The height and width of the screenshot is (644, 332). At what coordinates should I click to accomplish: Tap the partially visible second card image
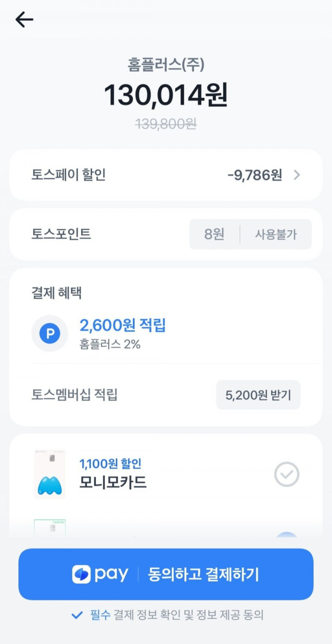[50, 528]
